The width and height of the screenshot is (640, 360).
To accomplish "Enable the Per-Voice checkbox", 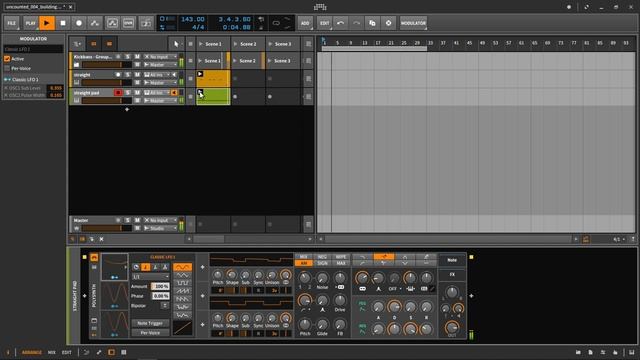I will click(7, 69).
